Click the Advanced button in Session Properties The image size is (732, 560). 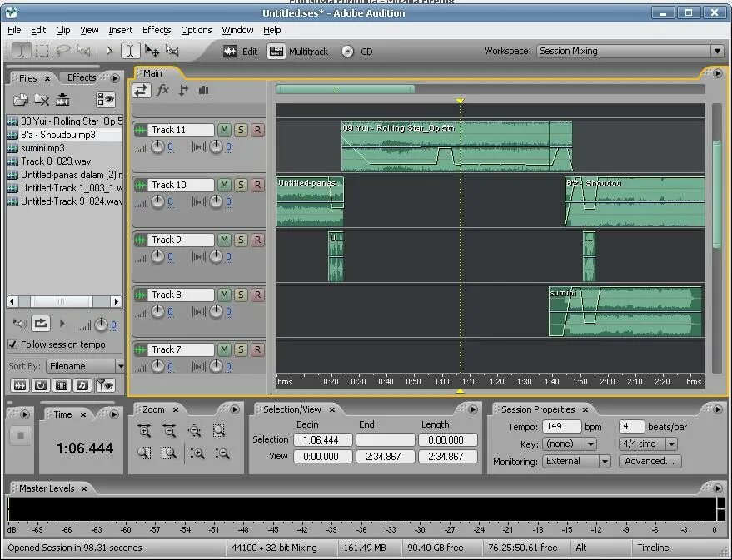tap(650, 461)
